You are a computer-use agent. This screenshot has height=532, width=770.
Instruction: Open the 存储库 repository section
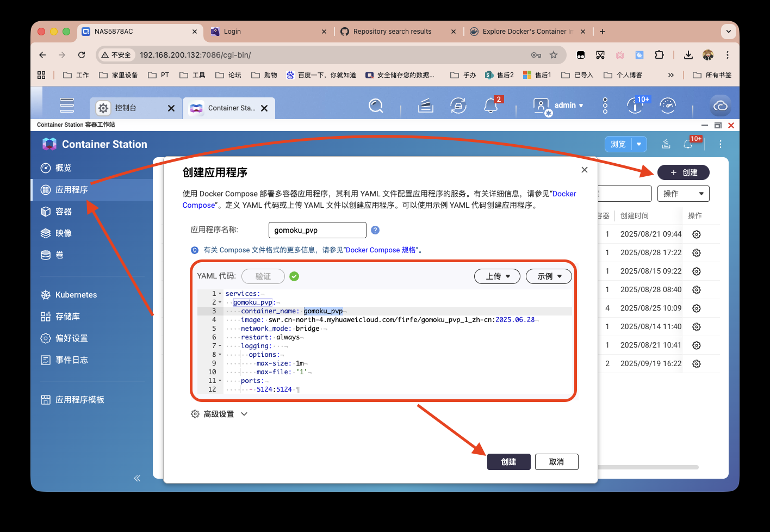(69, 316)
